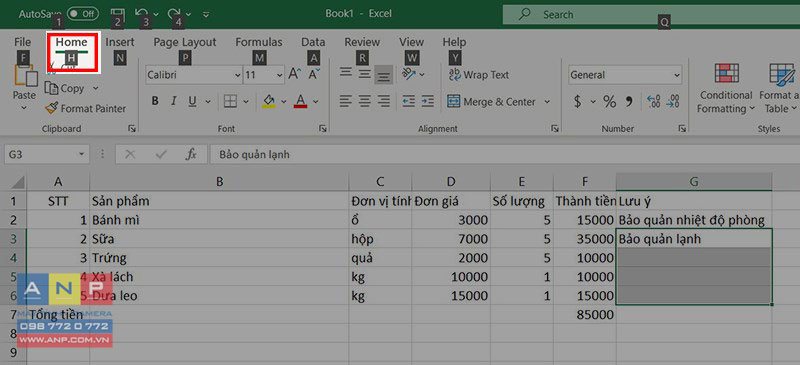
Task: Click the Borders icon
Action: coord(231,101)
